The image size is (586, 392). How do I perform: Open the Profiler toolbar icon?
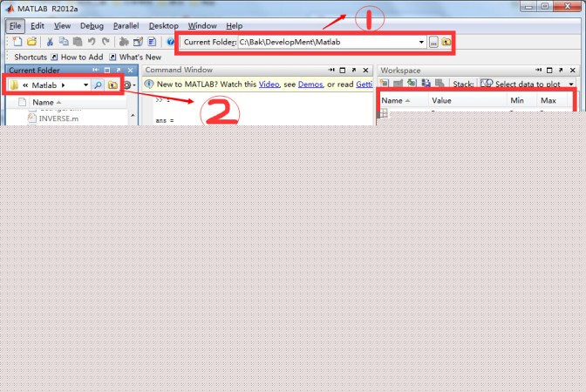[152, 42]
